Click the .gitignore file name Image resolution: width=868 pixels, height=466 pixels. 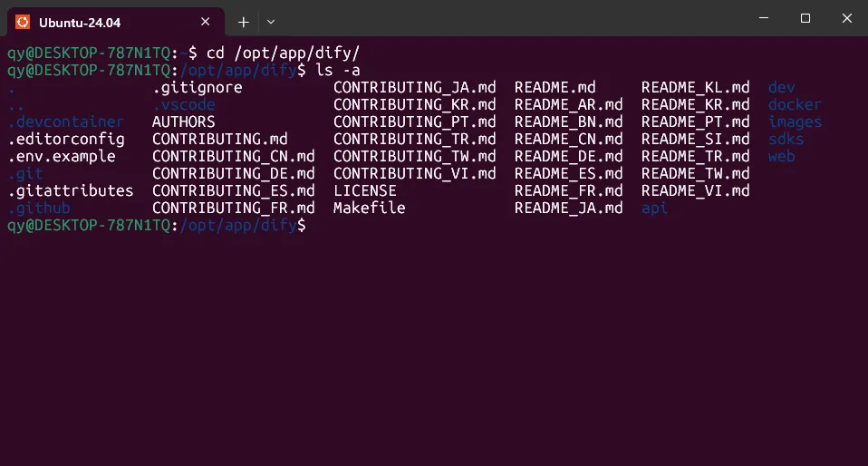point(197,88)
